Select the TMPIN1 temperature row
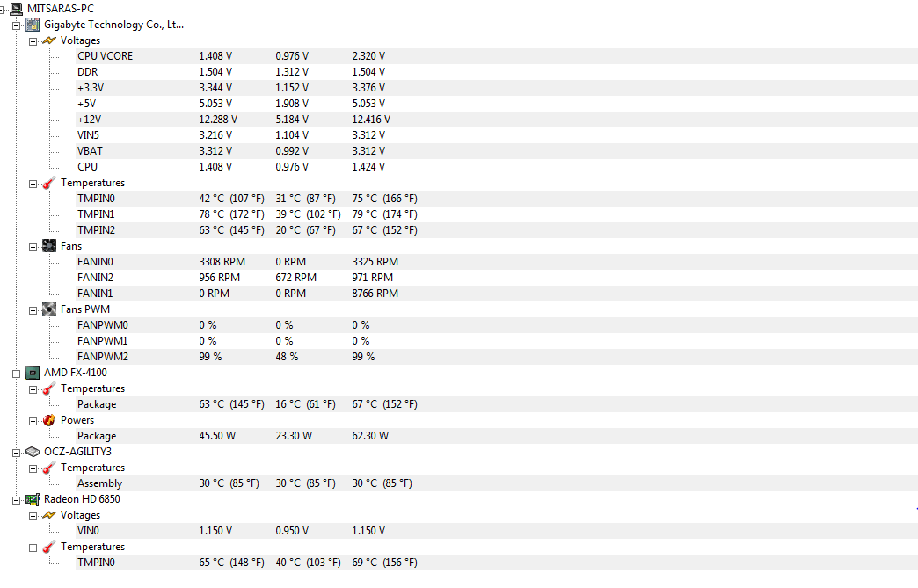 [497, 214]
